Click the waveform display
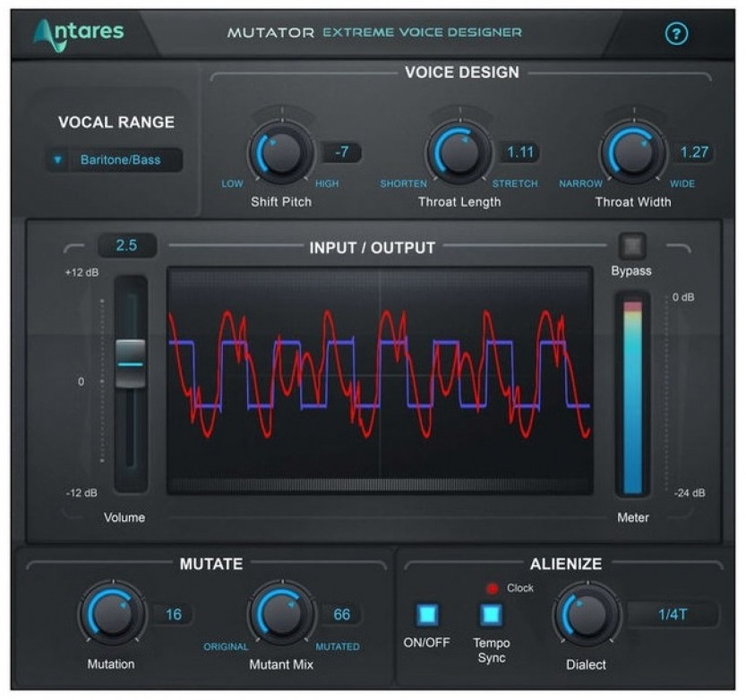 click(380, 381)
